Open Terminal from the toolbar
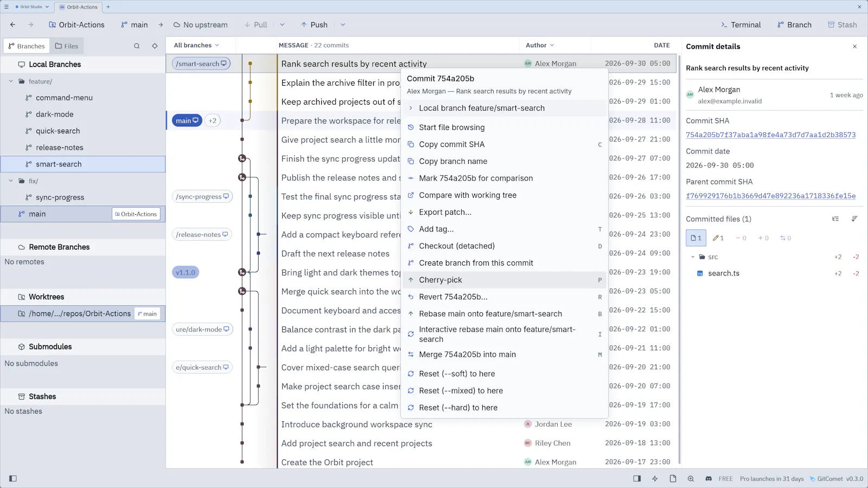The image size is (868, 488). tap(741, 25)
